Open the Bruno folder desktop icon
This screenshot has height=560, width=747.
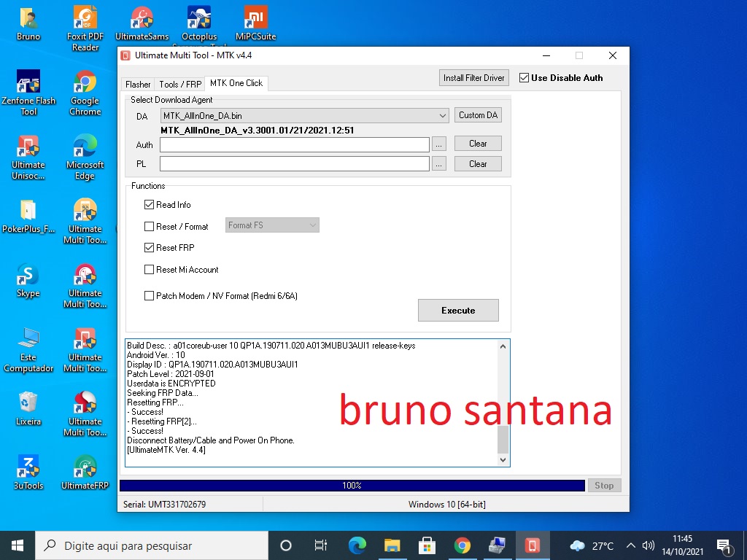[28, 24]
